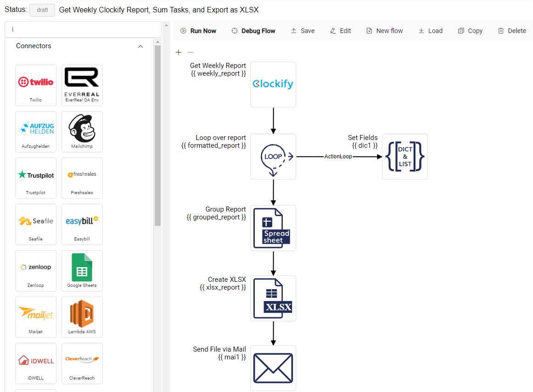Click the 'Set Fields' label
Viewport: 533px width, 392px height.
[363, 138]
